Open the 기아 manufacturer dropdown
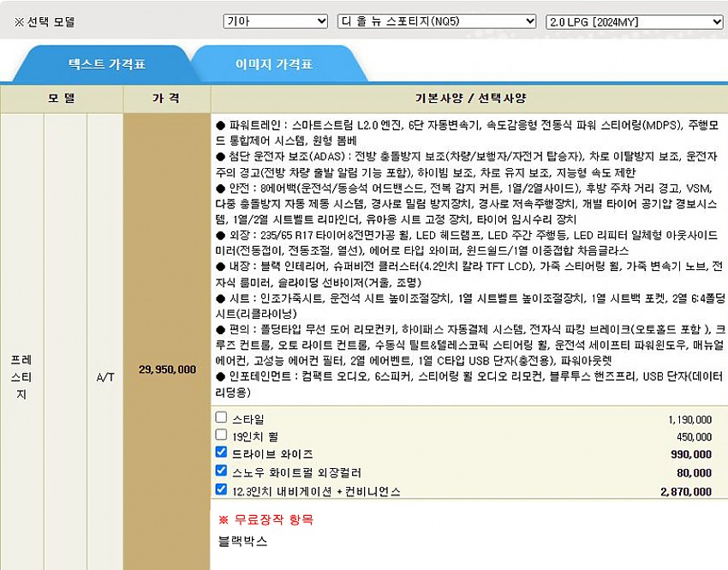The image size is (728, 570). [x=275, y=21]
